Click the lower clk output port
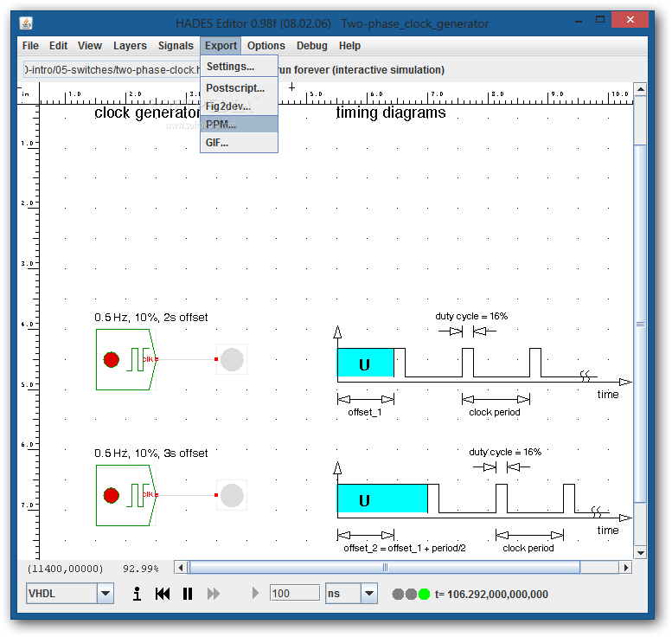This screenshot has height=637, width=672. (157, 495)
